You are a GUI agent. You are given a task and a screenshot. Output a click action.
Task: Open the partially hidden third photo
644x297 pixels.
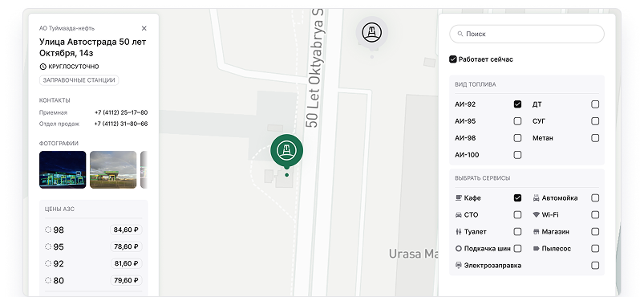[x=144, y=169]
